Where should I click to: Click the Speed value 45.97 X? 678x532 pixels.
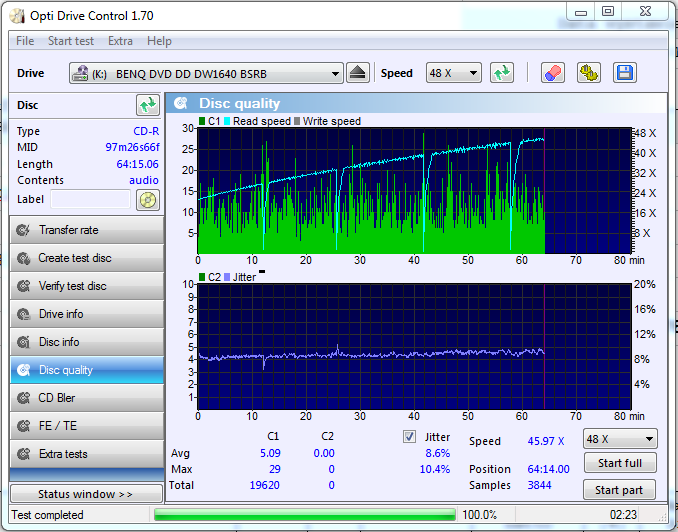coord(546,441)
